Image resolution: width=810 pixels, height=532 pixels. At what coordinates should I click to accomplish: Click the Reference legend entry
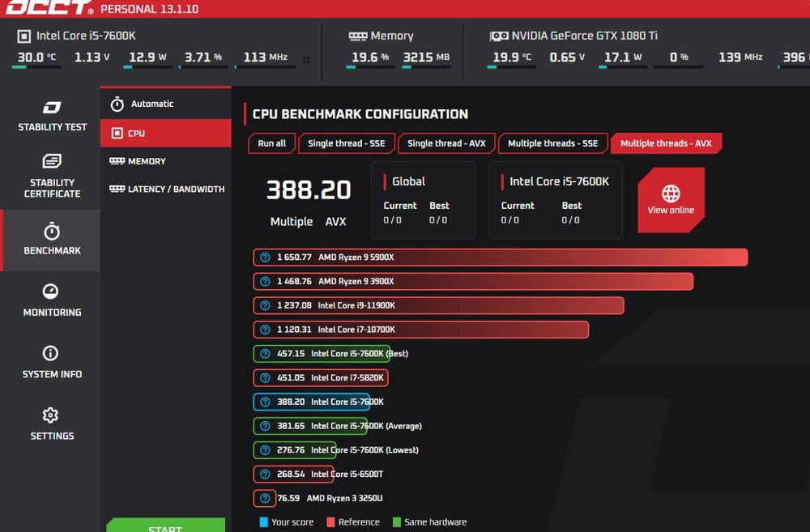pos(353,522)
